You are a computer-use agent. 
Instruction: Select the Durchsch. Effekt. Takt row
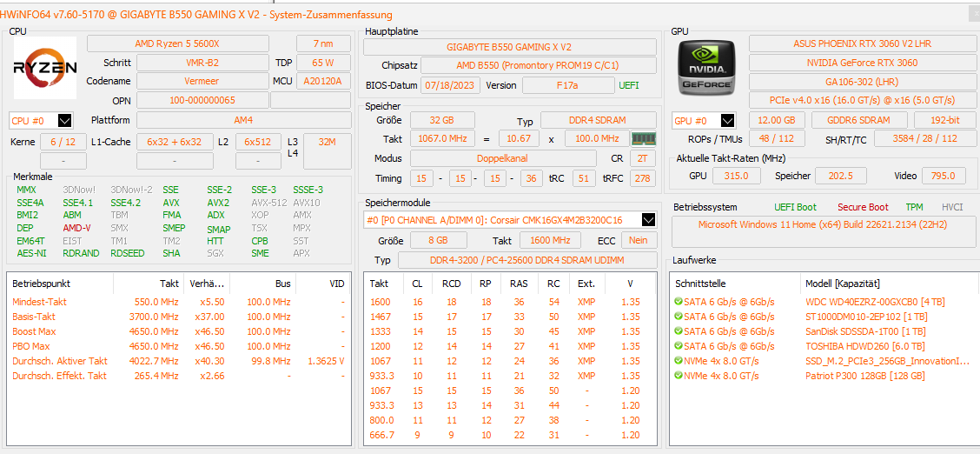coord(178,376)
